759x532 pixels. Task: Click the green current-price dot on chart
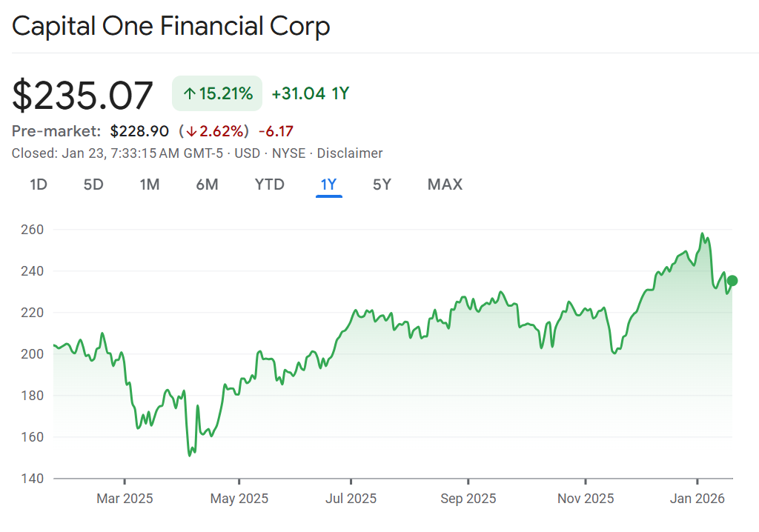point(732,280)
